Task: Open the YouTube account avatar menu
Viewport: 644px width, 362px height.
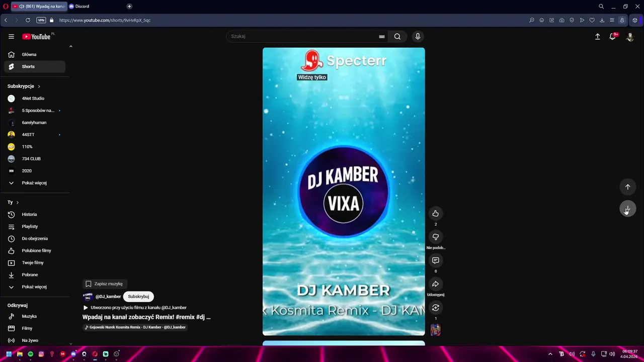Action: coord(630,37)
